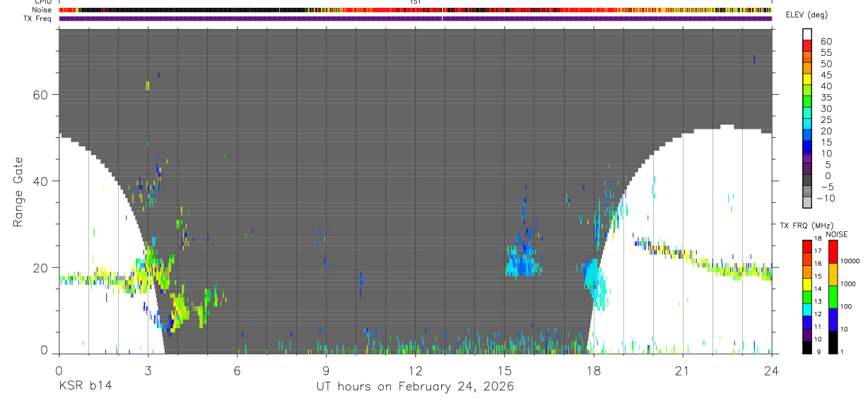This screenshot has width=868, height=401.
Task: Select the white top segment of the ELEV colorbar
Action: pos(807,34)
